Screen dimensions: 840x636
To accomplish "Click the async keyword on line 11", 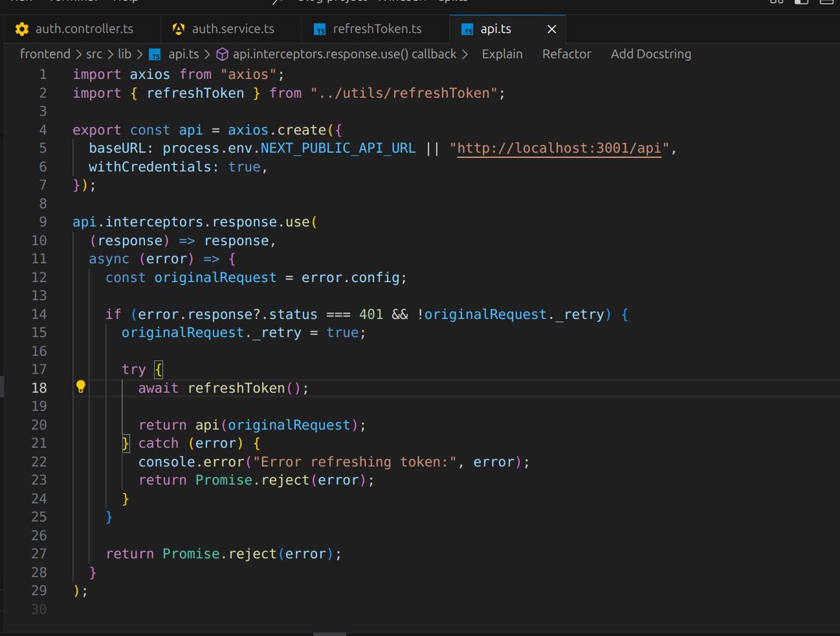I will pyautogui.click(x=109, y=259).
